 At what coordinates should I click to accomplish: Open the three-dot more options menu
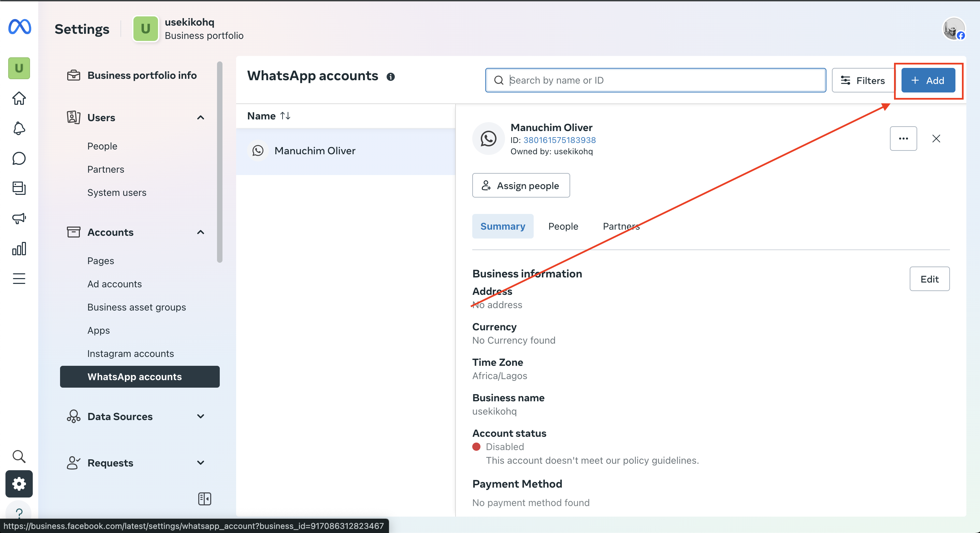point(903,139)
